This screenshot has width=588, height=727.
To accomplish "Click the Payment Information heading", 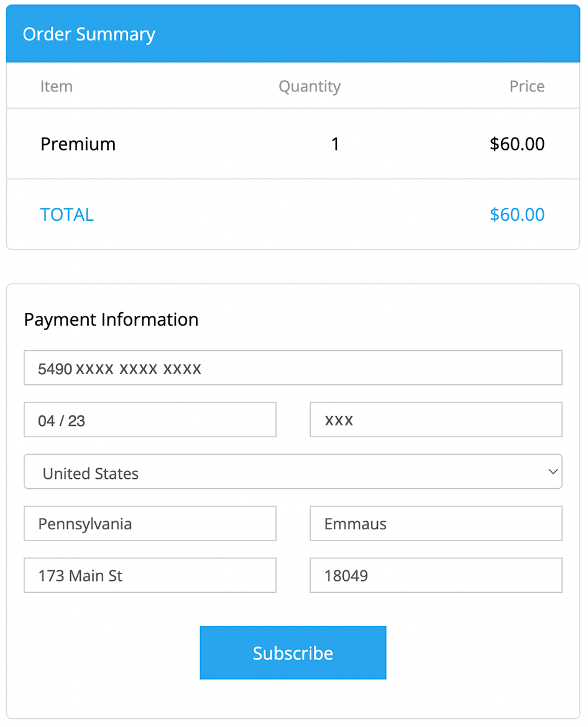I will [111, 320].
